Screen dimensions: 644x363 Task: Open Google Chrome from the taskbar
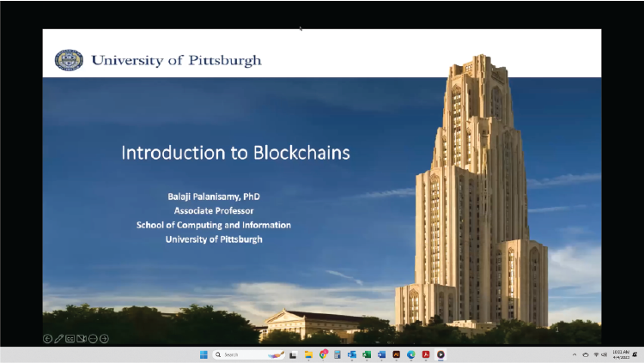point(323,354)
